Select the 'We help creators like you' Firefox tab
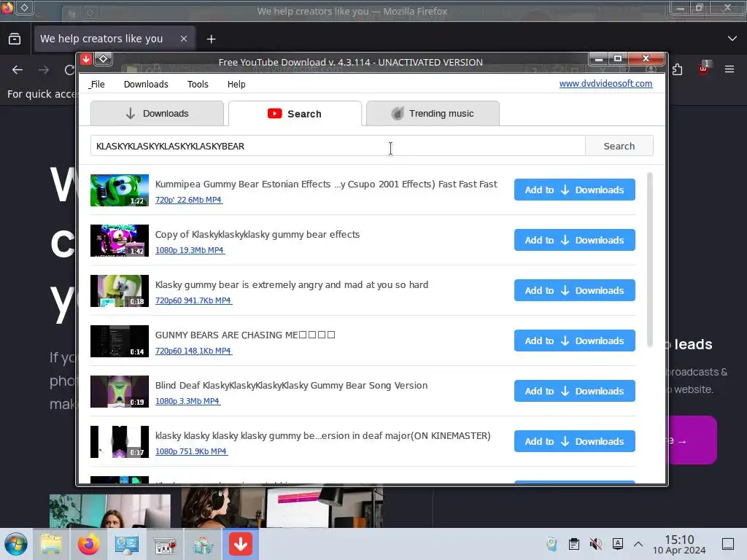 tap(115, 39)
